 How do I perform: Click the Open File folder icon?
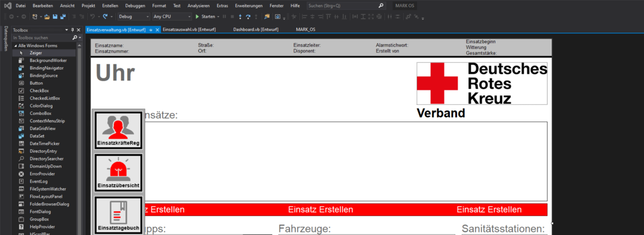click(x=47, y=17)
